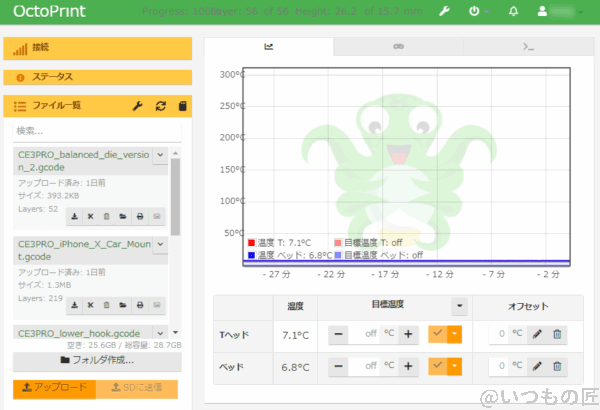This screenshot has width=600, height=410.
Task: Open the Control tab
Action: [398, 47]
